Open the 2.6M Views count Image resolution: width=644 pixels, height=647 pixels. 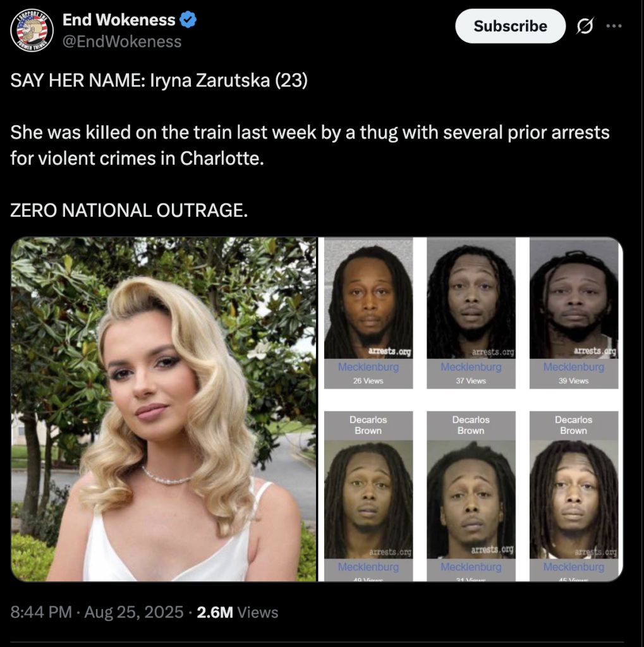coord(238,612)
